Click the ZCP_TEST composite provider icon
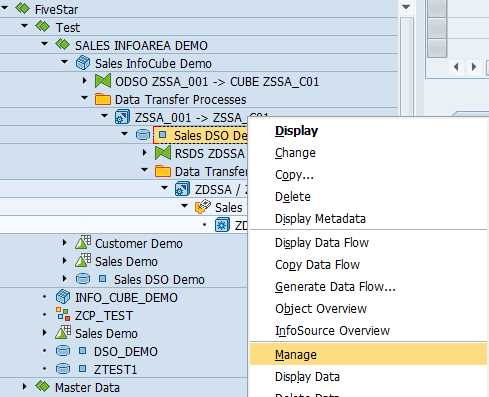Image resolution: width=489 pixels, height=397 pixels. click(63, 314)
